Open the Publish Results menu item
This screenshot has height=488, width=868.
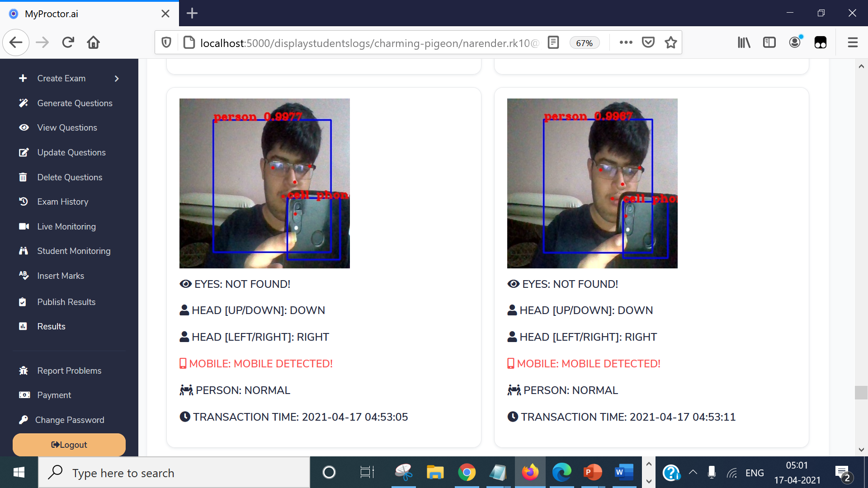coord(66,302)
